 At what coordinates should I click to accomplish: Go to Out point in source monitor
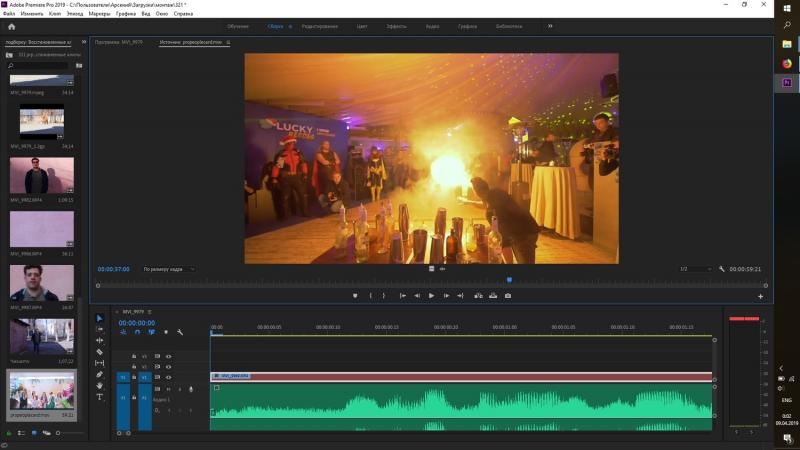[460, 296]
